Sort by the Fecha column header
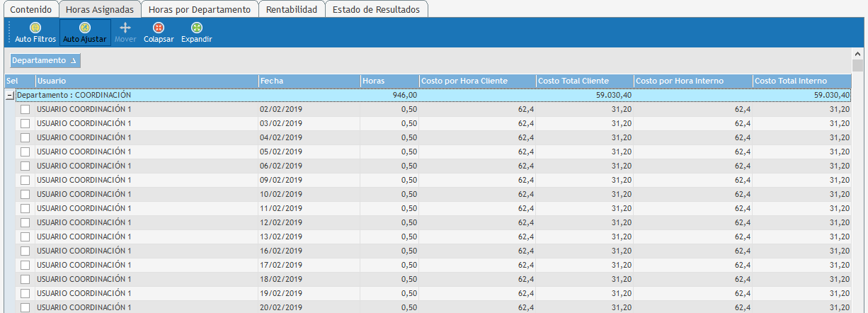The width and height of the screenshot is (868, 313). pos(309,81)
